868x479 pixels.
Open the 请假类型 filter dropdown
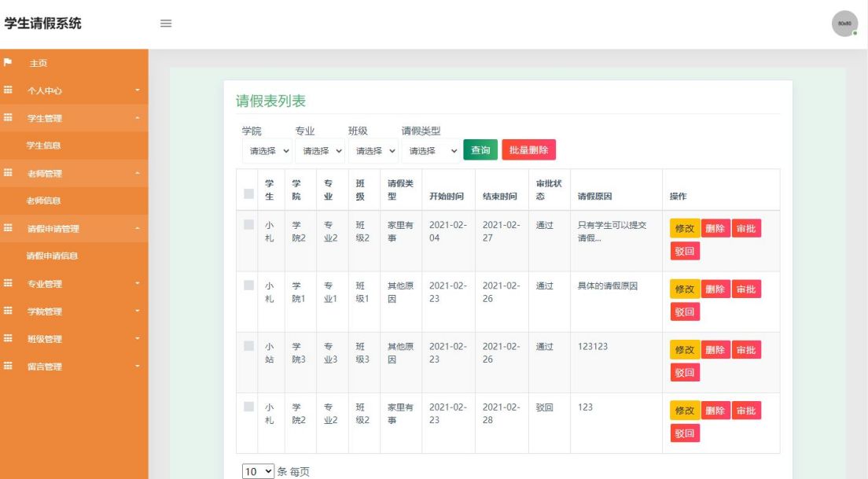[431, 151]
